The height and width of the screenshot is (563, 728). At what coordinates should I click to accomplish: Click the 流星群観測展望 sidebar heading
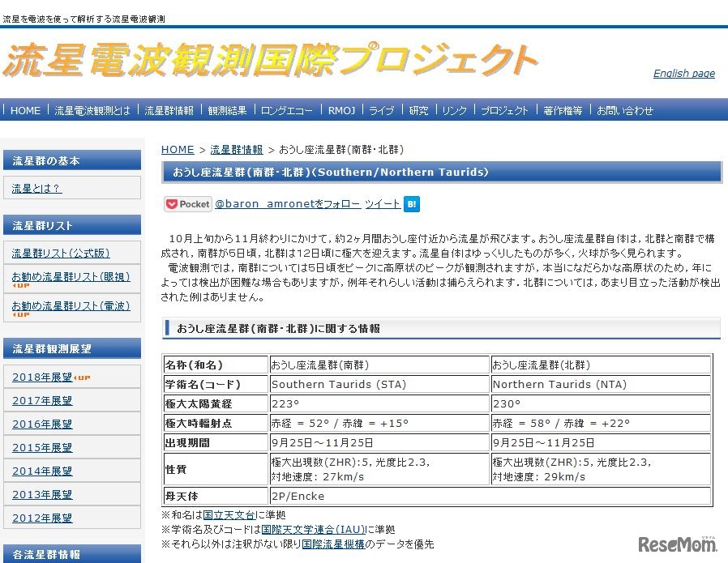[72, 348]
